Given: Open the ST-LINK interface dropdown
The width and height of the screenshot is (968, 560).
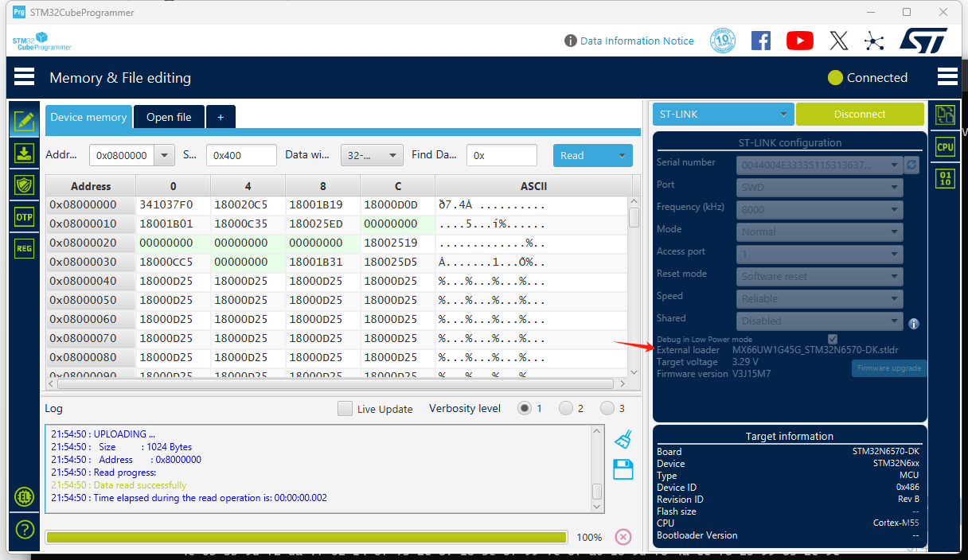Looking at the screenshot, I should click(724, 115).
